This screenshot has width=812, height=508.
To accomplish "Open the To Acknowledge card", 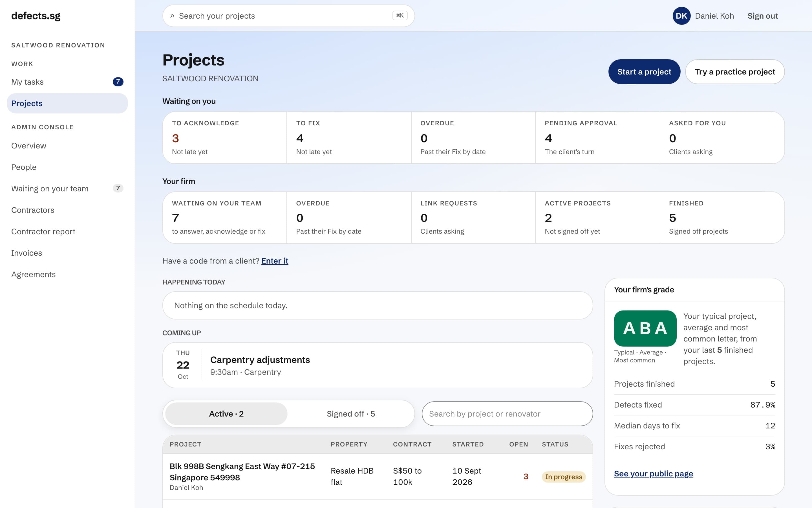I will click(x=225, y=137).
